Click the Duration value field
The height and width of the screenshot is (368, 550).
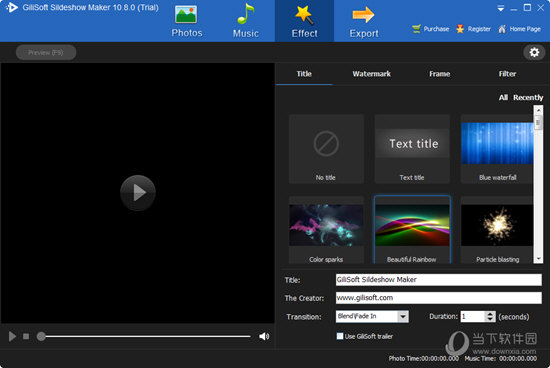(472, 316)
